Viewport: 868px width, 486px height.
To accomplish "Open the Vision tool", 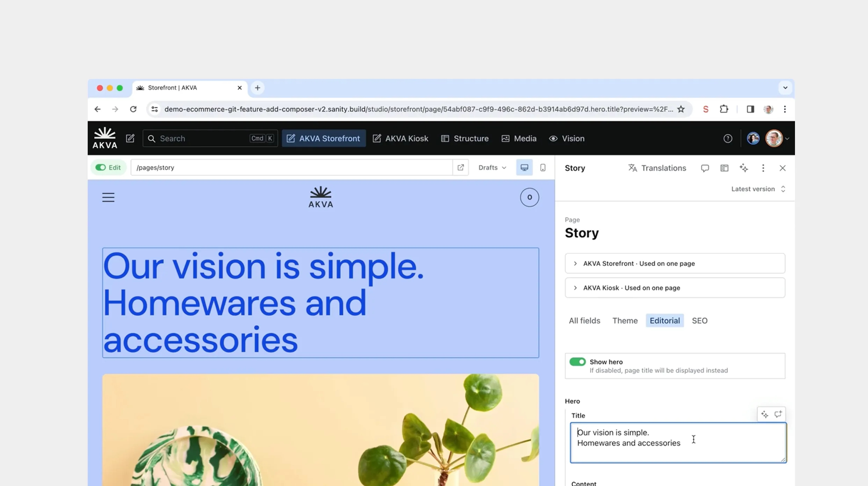I will pos(566,138).
